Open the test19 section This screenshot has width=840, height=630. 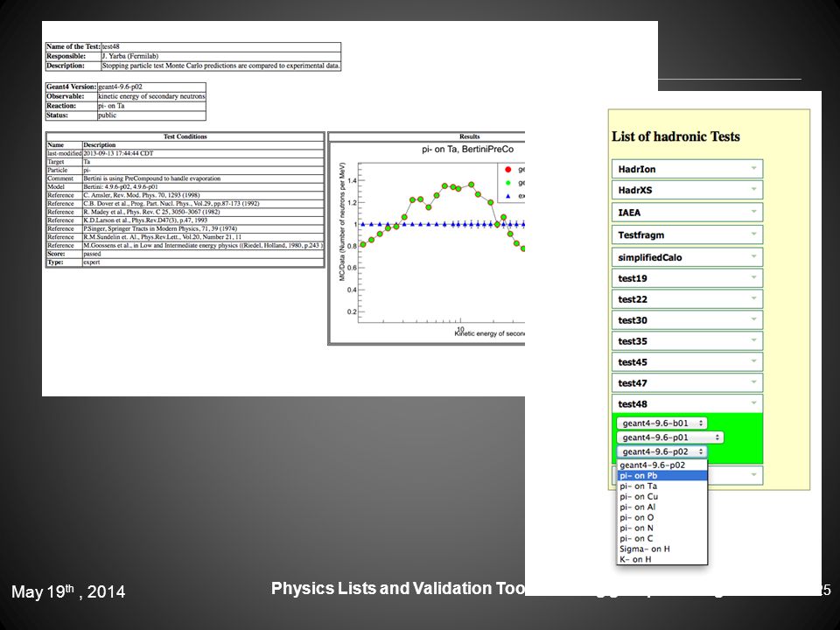[687, 278]
